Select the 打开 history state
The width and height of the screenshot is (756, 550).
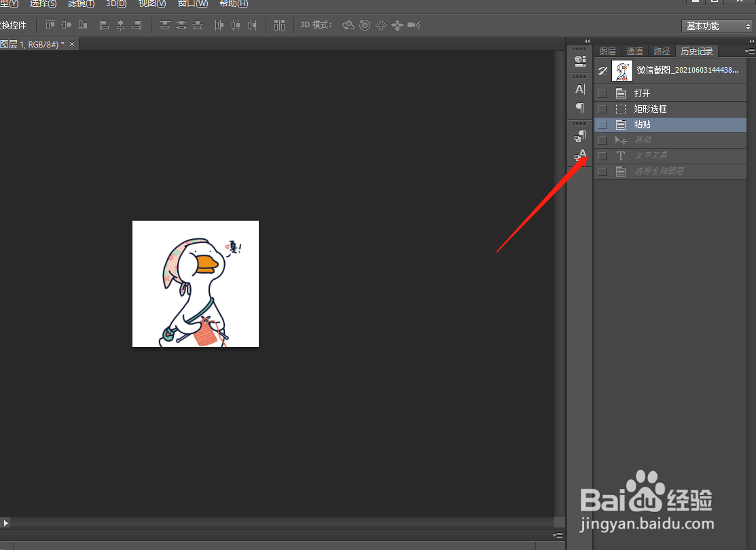pyautogui.click(x=670, y=94)
